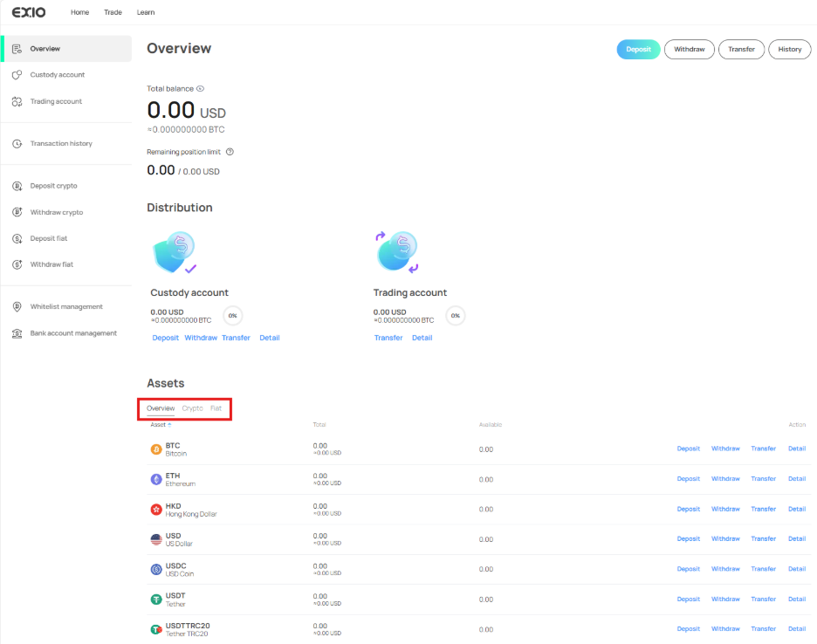817x644 pixels.
Task: Toggle total balance visibility eye icon
Action: tap(200, 89)
